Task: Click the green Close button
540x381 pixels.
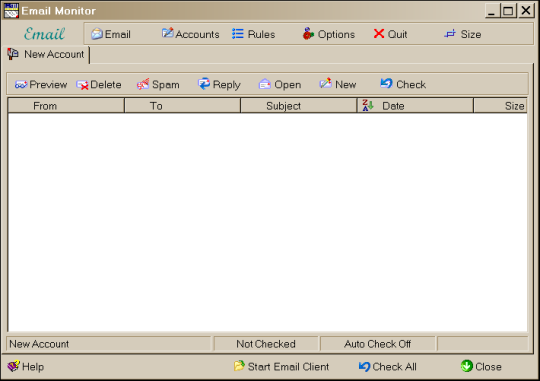Action: [x=481, y=367]
